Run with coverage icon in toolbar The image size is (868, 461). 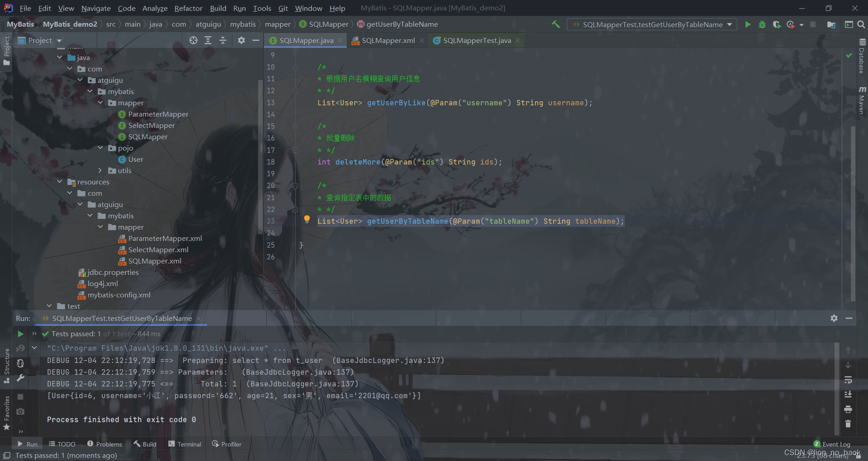(x=777, y=24)
